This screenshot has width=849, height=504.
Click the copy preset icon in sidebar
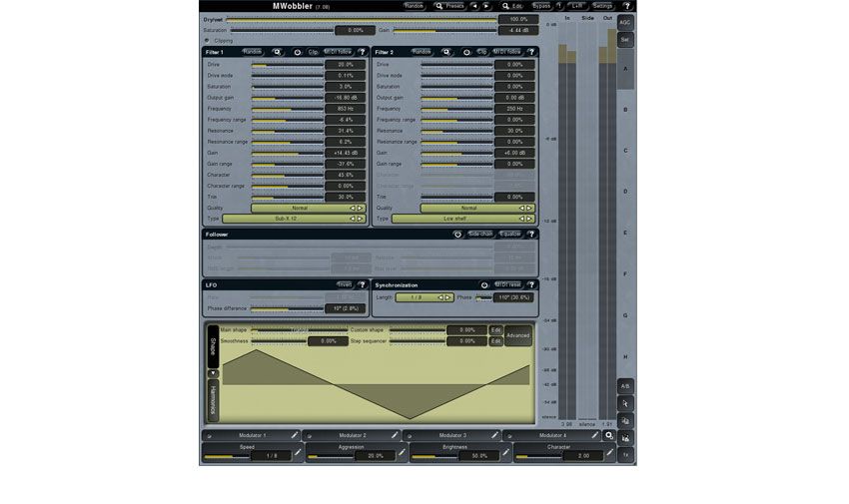625,421
